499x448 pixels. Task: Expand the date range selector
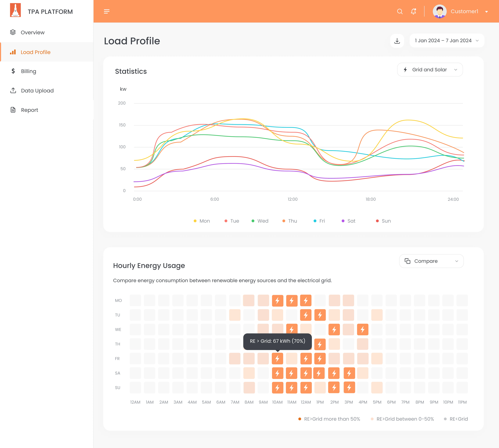click(x=447, y=41)
